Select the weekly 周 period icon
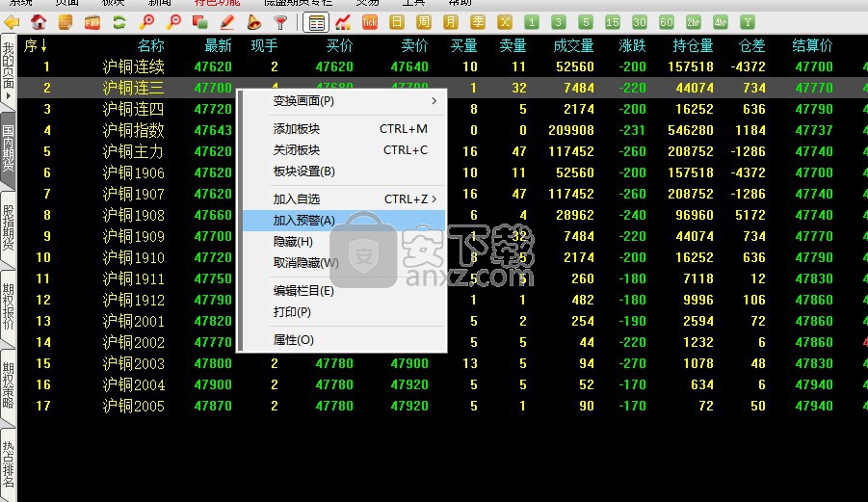 424,23
